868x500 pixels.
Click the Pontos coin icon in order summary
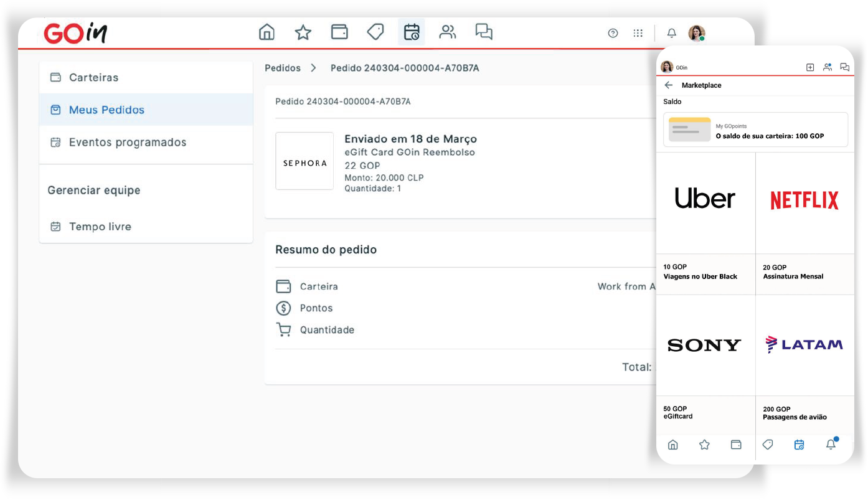pyautogui.click(x=283, y=308)
